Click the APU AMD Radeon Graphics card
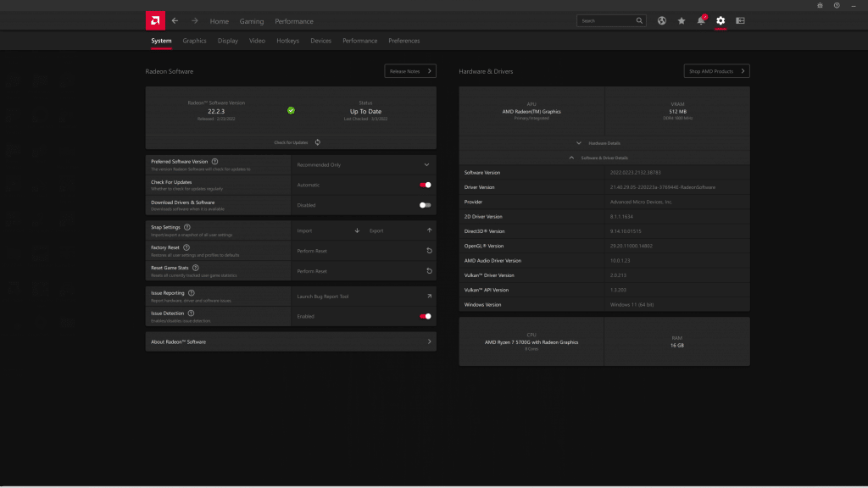Image resolution: width=868 pixels, height=488 pixels. coord(531,111)
